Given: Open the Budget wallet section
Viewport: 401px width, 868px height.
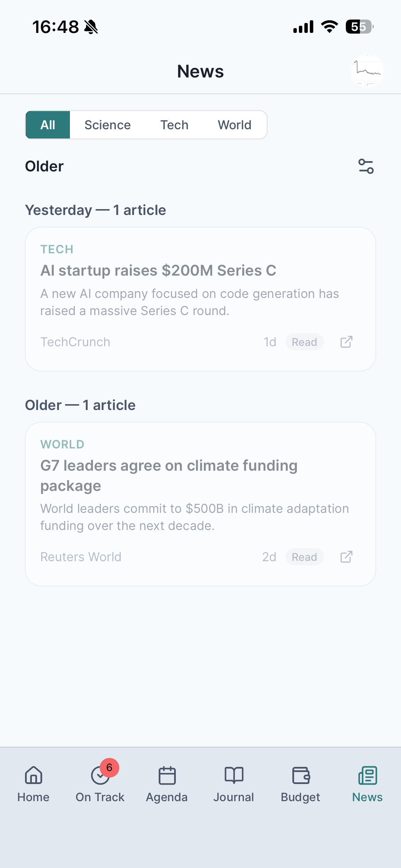Looking at the screenshot, I should pyautogui.click(x=300, y=785).
